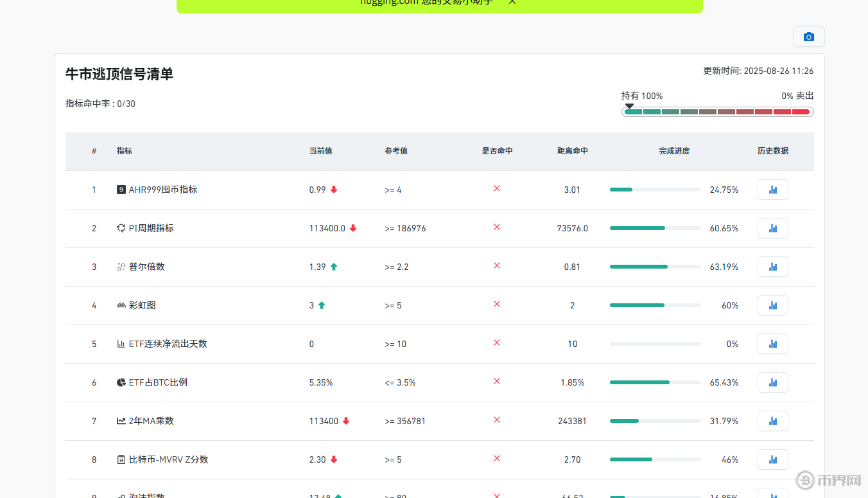
Task: View history chart for ETF占BTC比例
Action: click(772, 382)
